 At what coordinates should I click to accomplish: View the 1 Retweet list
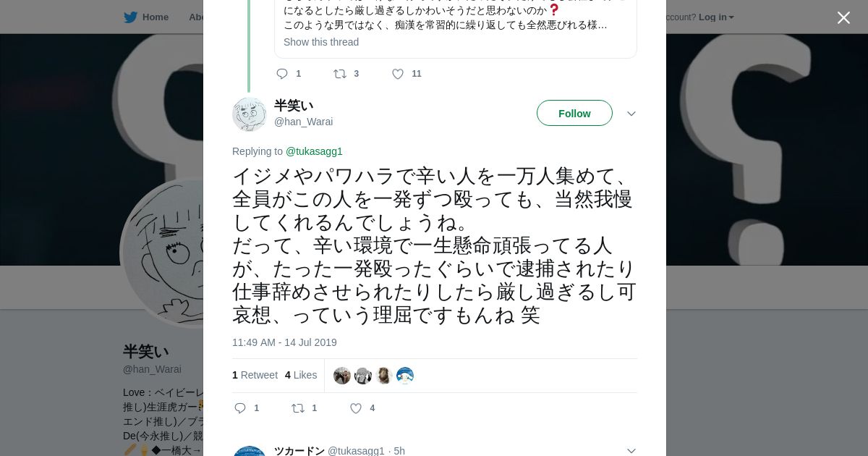tap(255, 375)
